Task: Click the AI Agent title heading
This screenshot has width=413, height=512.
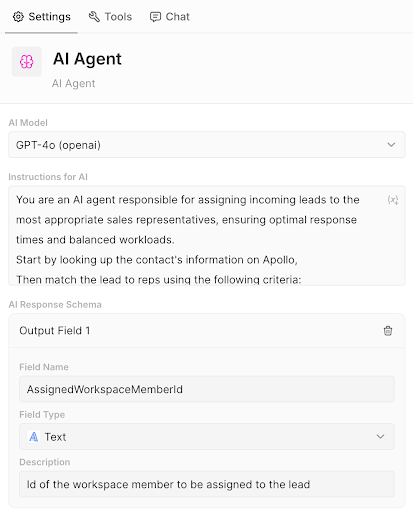Action: pyautogui.click(x=87, y=59)
